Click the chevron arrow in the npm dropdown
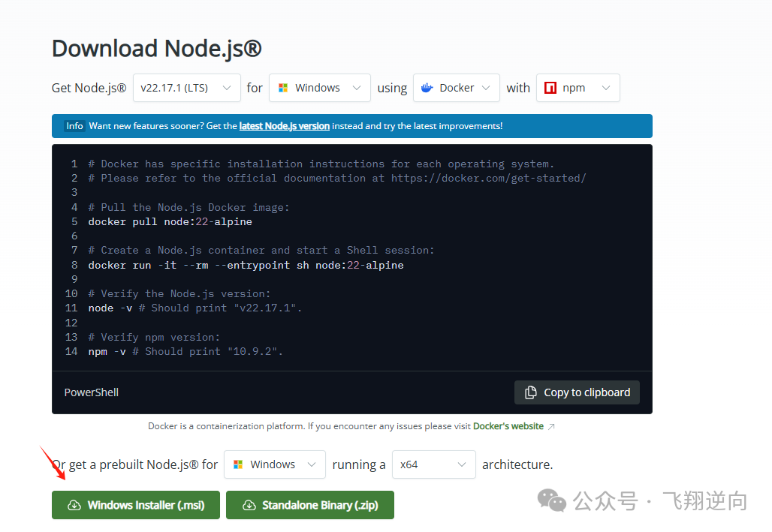772x532 pixels. (x=606, y=88)
